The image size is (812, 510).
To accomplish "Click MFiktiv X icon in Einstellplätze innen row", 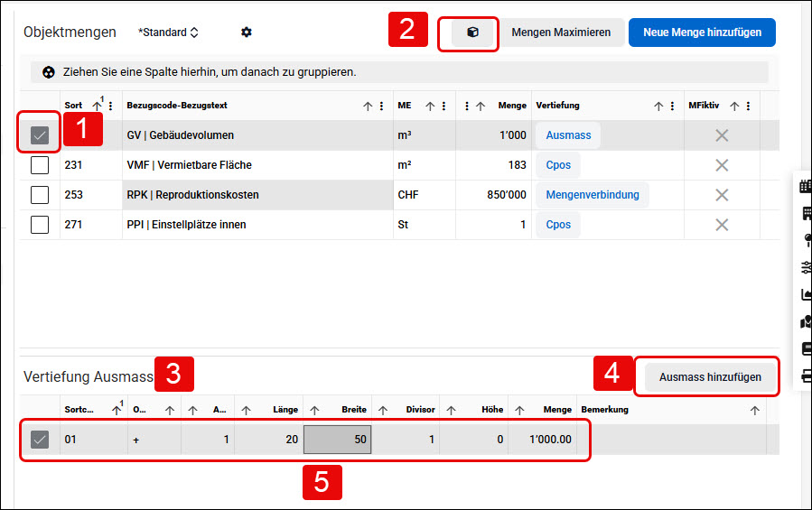I will 722,225.
